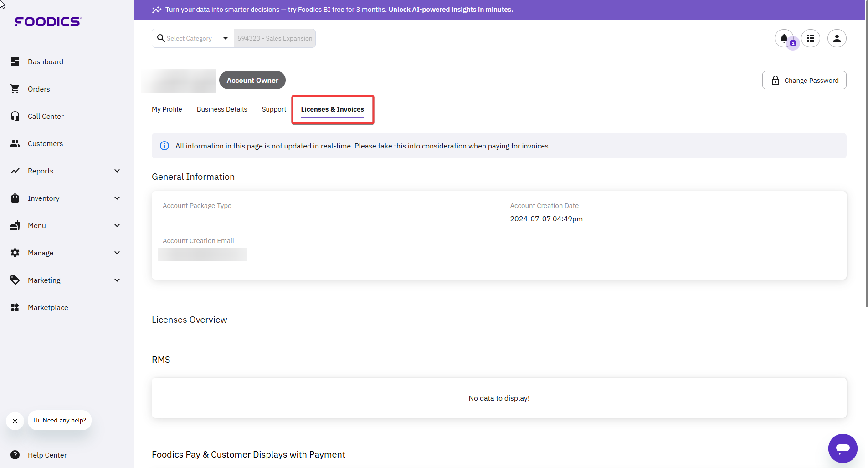
Task: Expand the Inventory submenu chevron
Action: tap(117, 198)
